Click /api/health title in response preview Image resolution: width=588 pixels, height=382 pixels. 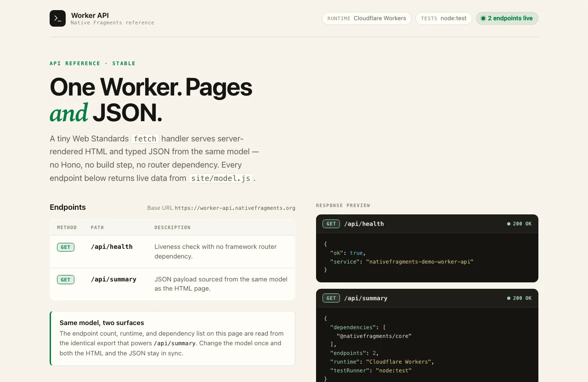[364, 224]
